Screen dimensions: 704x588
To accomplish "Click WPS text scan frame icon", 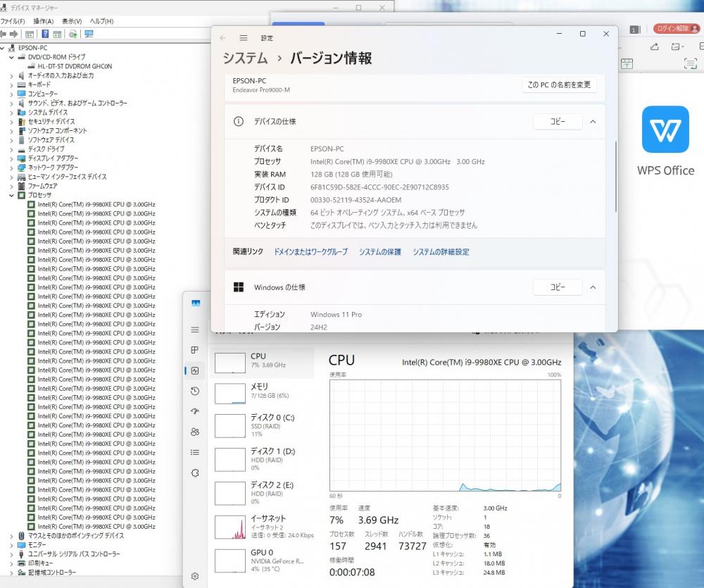I will [x=690, y=64].
